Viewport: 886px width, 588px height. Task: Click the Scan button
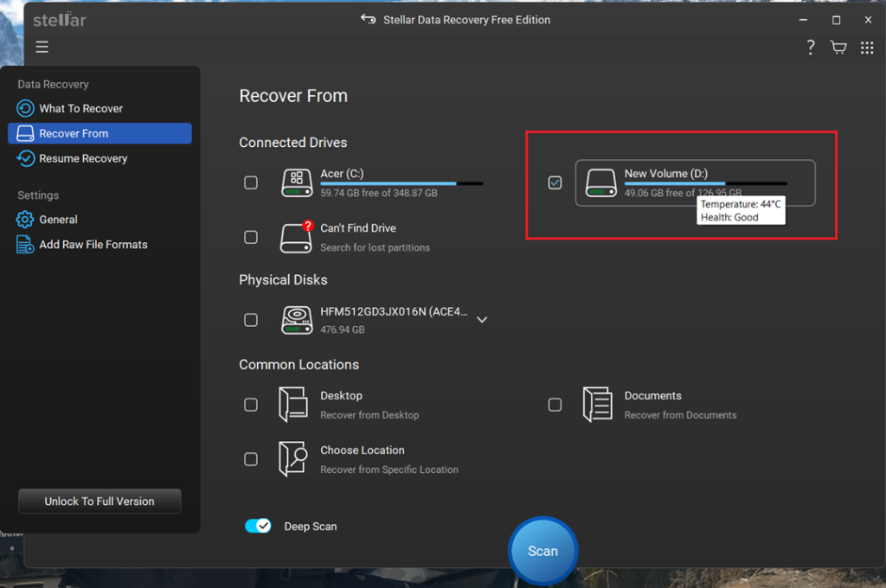coord(543,551)
